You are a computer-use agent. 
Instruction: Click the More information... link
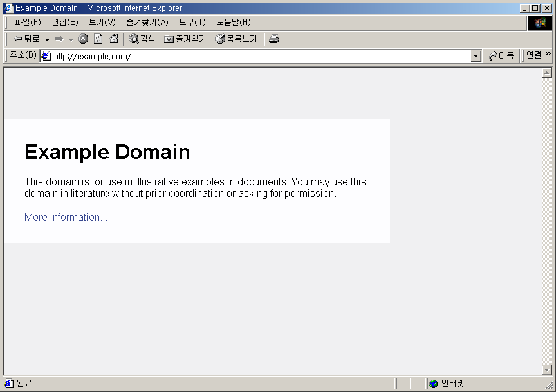(66, 217)
